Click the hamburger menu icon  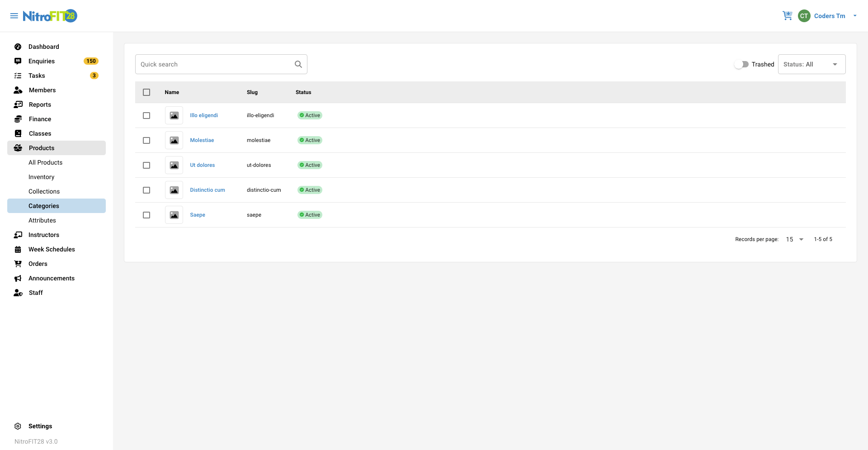coord(14,16)
